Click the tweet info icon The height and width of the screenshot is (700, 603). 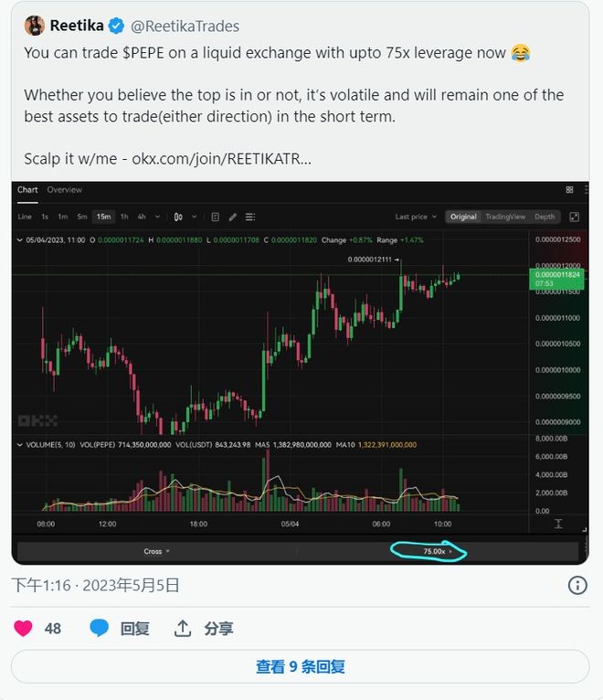click(577, 586)
